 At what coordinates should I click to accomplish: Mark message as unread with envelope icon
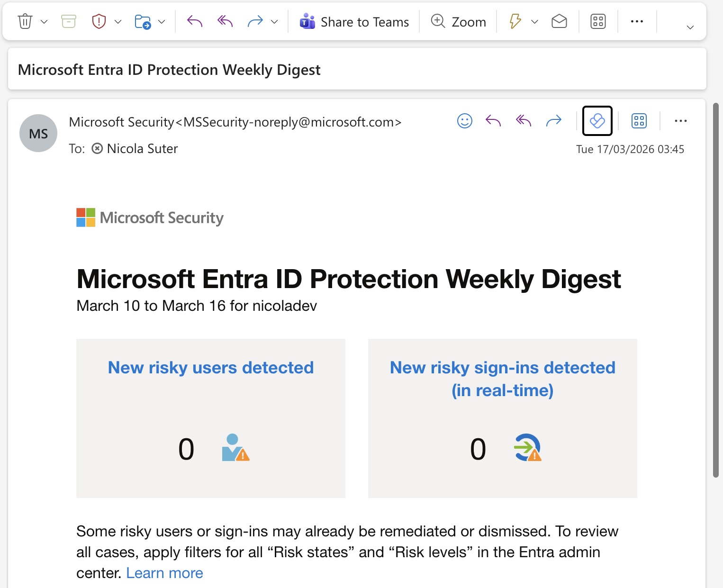(x=559, y=21)
